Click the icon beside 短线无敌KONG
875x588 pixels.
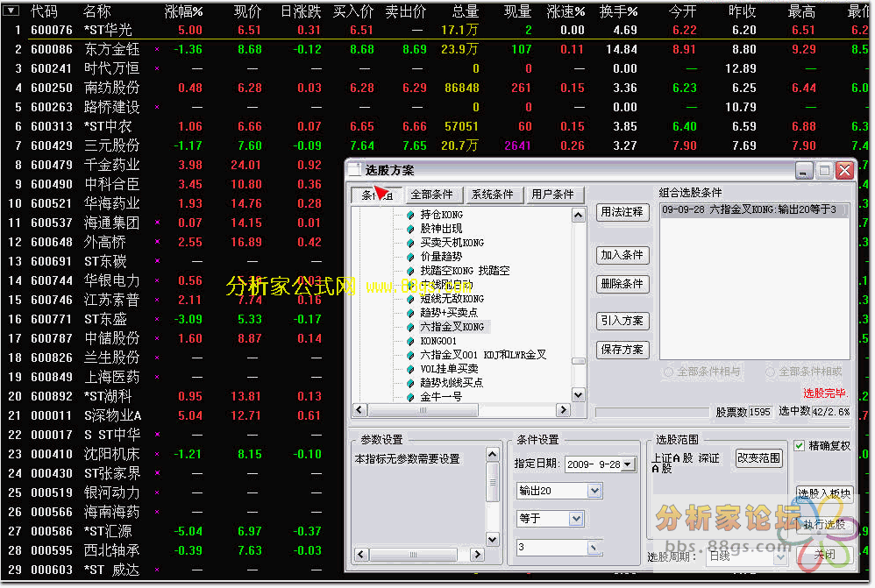pyautogui.click(x=410, y=299)
